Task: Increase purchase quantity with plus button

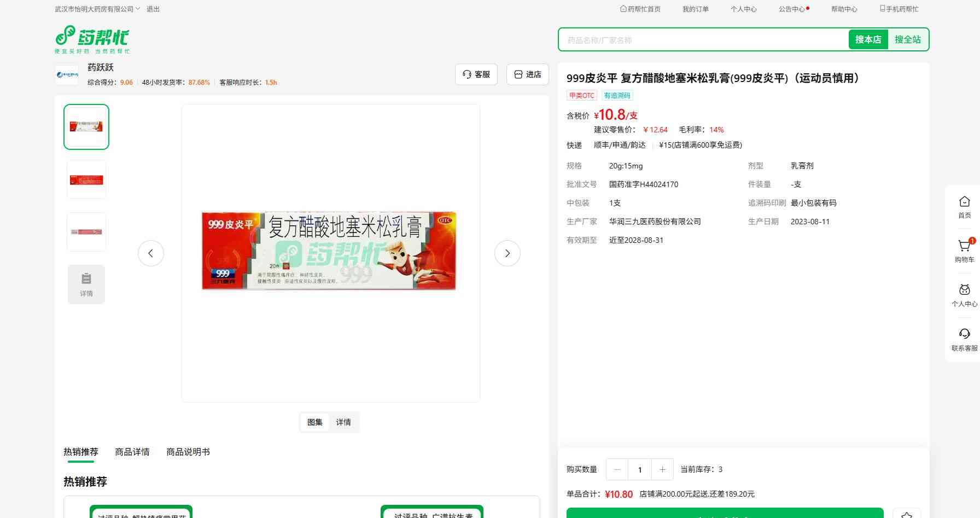Action: [x=662, y=469]
